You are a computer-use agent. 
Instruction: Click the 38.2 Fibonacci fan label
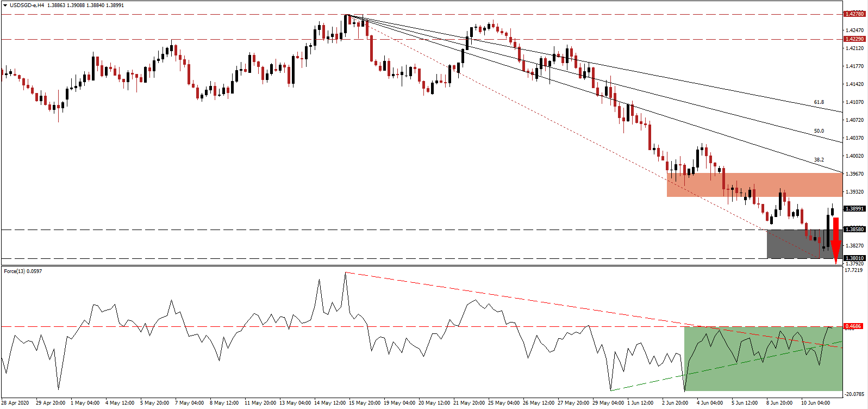[x=819, y=160]
